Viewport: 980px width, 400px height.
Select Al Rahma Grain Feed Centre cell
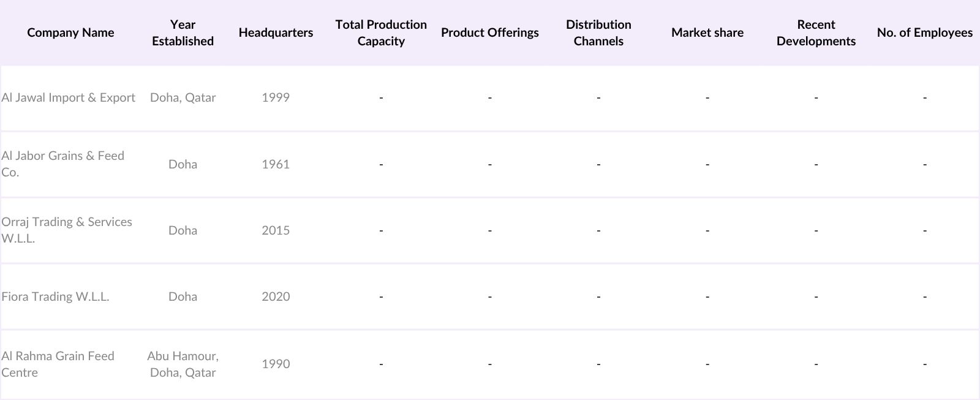tap(58, 364)
